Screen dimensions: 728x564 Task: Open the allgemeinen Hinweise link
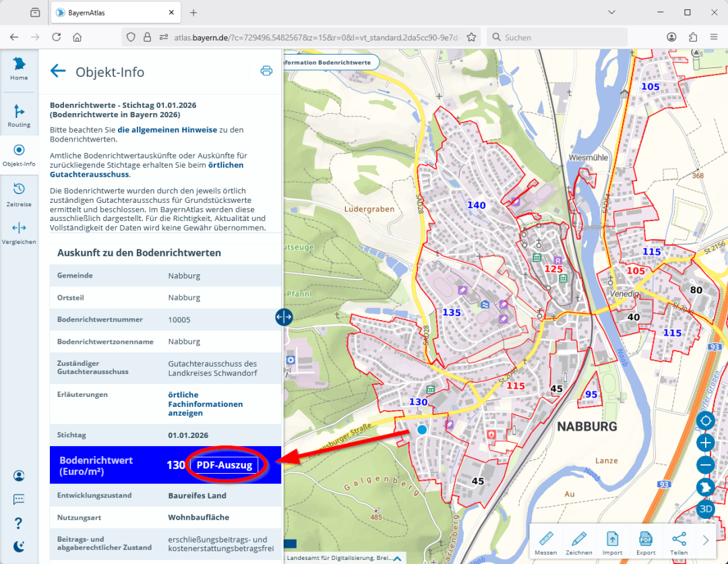click(167, 130)
